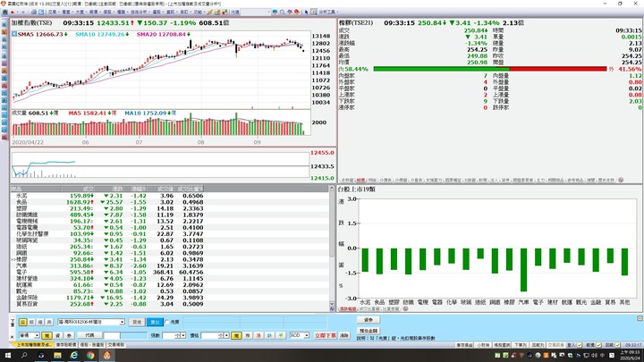Screen dimensions: 644x362
Task: Click the first icon in the left sidebar
Action: pyautogui.click(x=4, y=25)
